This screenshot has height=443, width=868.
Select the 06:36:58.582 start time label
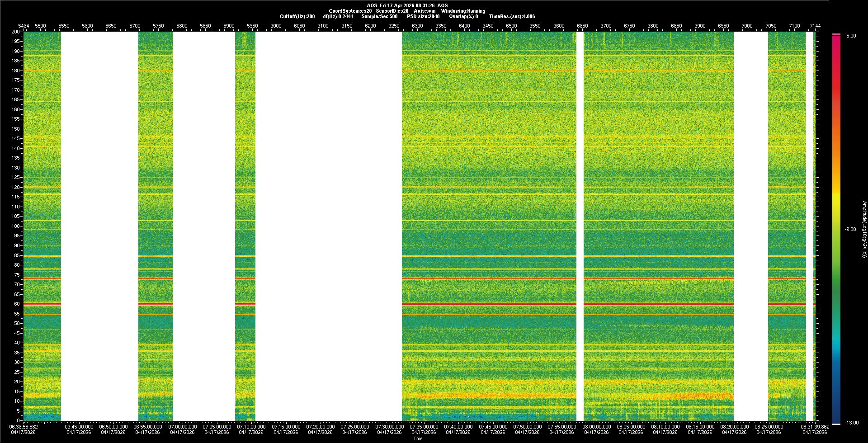(24, 427)
